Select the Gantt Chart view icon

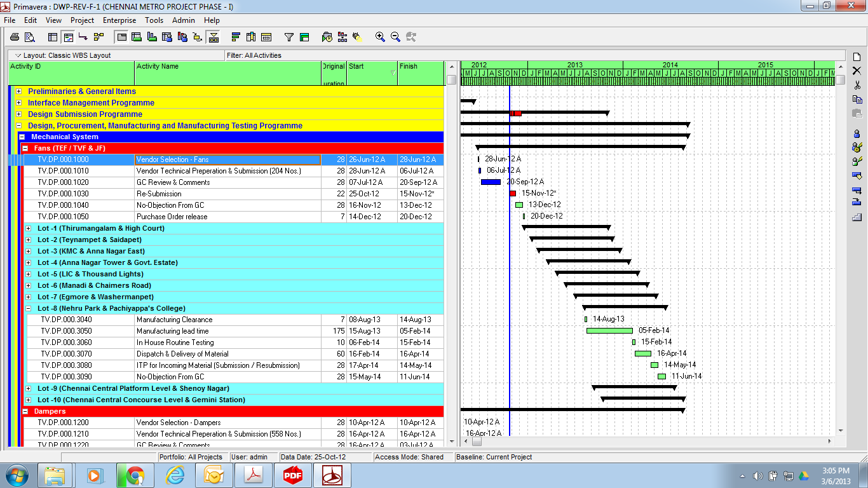[x=68, y=37]
